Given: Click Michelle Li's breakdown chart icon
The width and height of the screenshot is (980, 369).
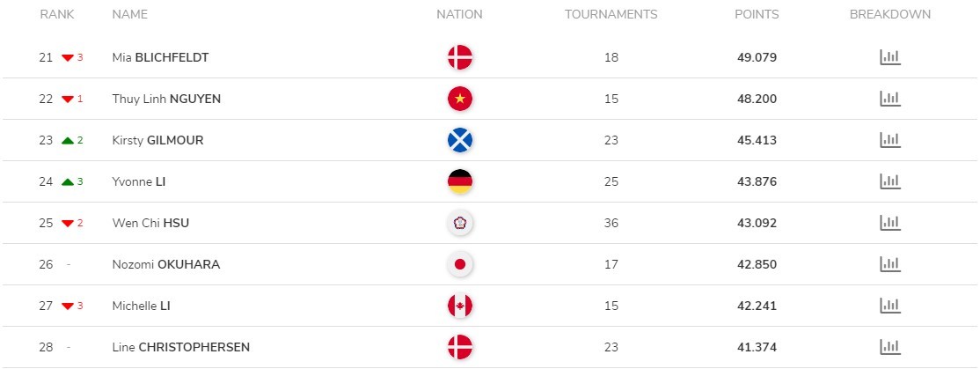Looking at the screenshot, I should pyautogui.click(x=890, y=306).
